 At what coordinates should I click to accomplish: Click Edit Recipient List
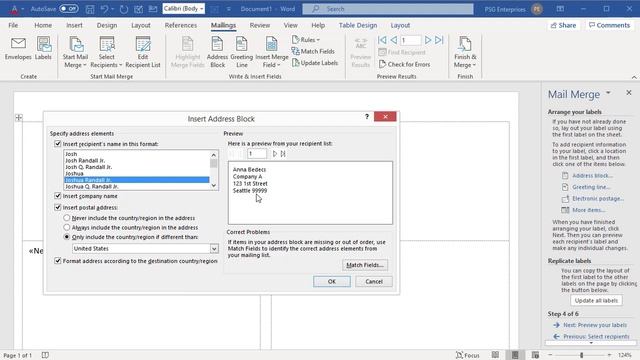pyautogui.click(x=143, y=52)
